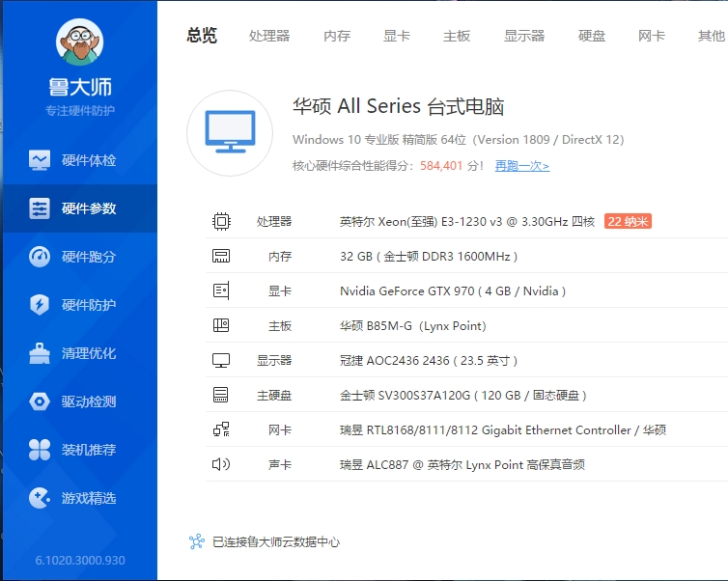
Task: Open 驱动检测 hexagon icon
Action: [40, 401]
